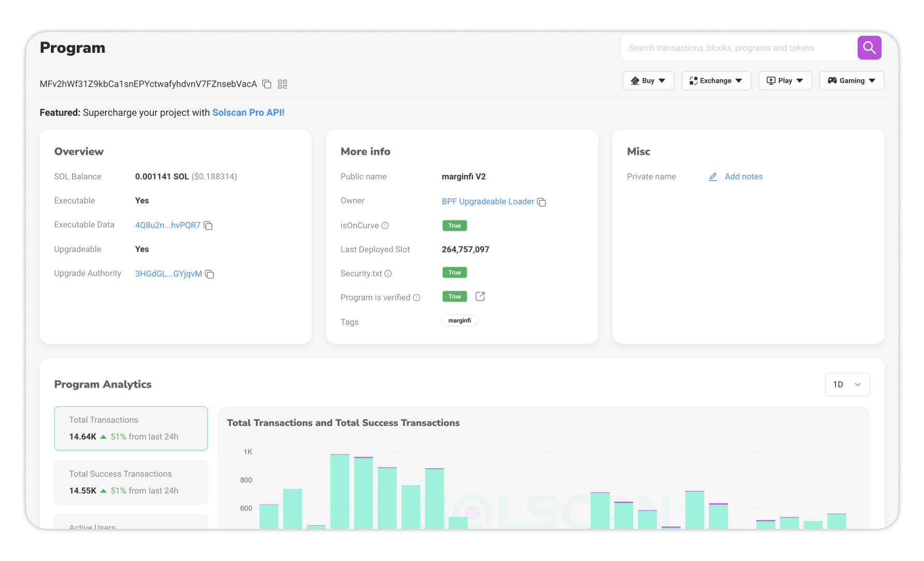The image size is (924, 561).
Task: Copy the program address MFv2hWf3...
Action: (267, 84)
